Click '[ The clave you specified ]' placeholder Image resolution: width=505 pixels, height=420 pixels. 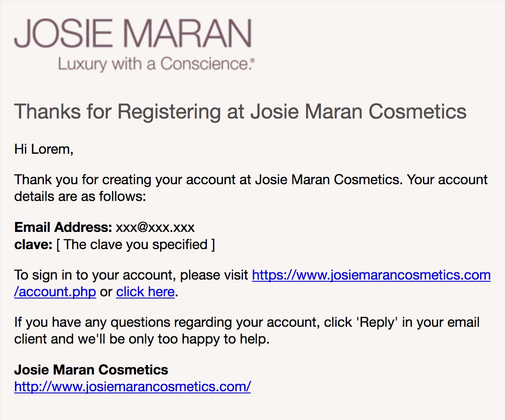tap(136, 244)
